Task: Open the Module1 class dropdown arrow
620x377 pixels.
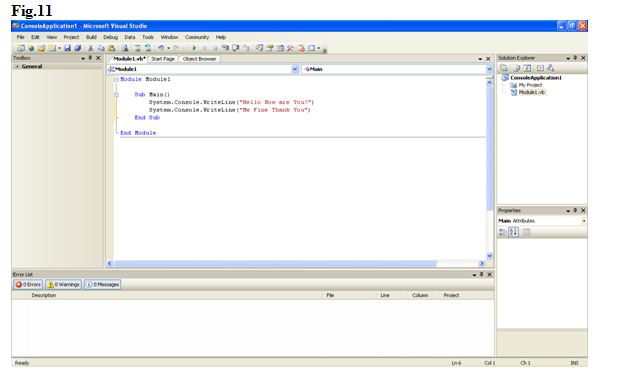Action: (x=295, y=69)
